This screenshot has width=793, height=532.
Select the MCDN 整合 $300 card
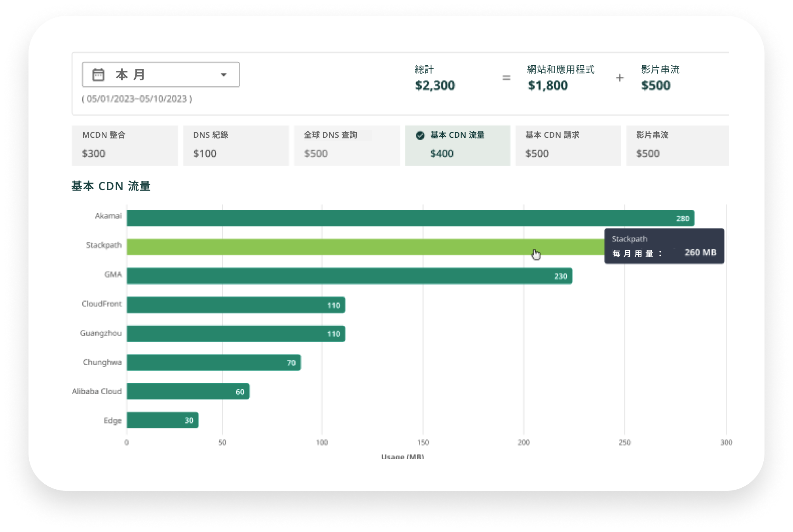pyautogui.click(x=125, y=145)
